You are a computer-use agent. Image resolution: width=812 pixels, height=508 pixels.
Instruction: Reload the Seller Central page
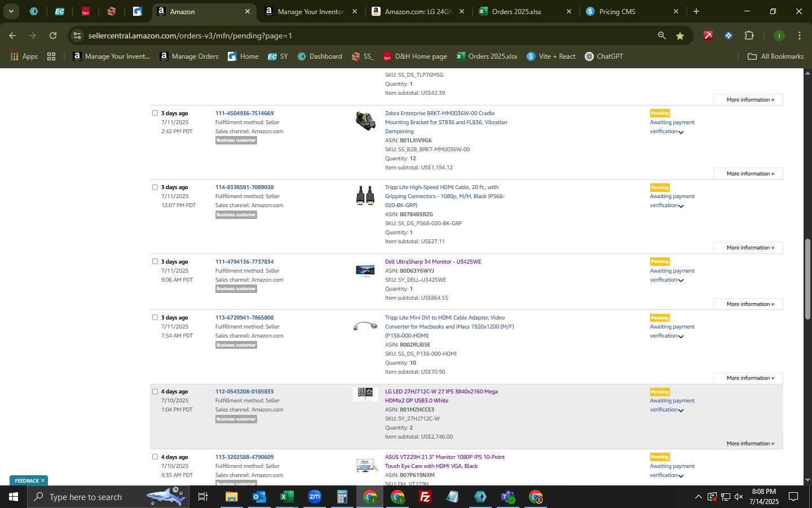53,36
